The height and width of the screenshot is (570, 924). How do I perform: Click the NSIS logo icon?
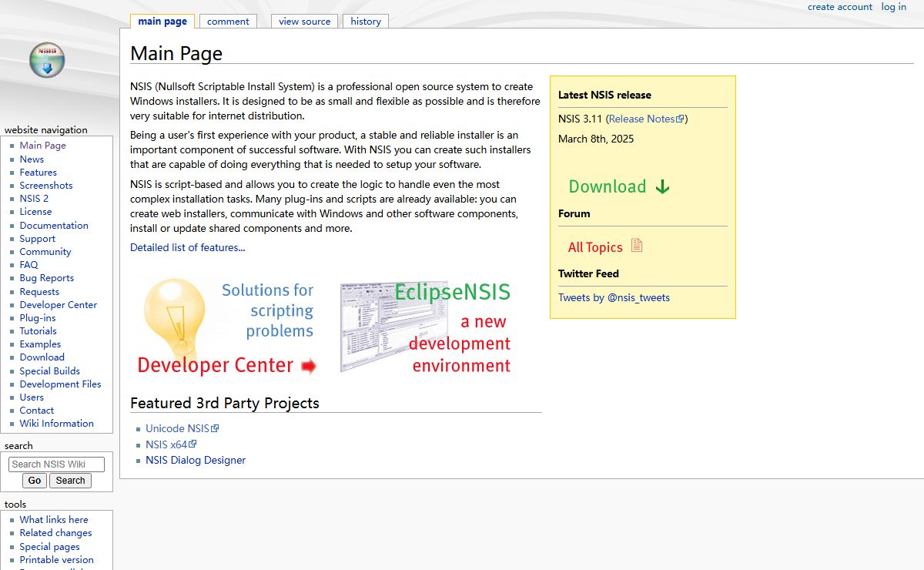47,60
